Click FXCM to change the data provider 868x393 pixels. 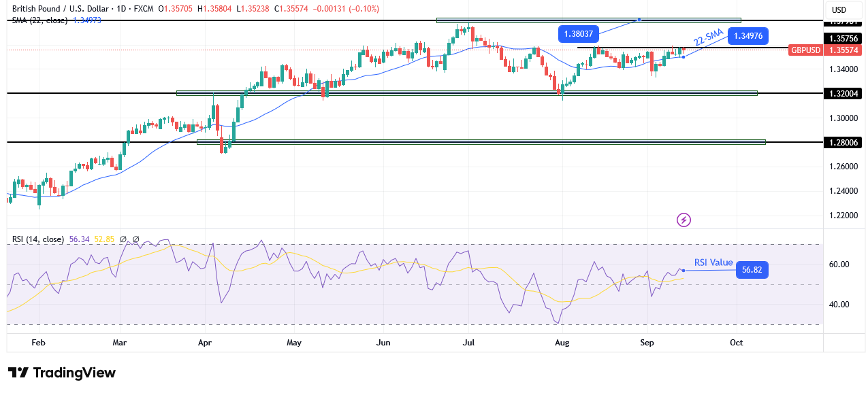pos(144,9)
